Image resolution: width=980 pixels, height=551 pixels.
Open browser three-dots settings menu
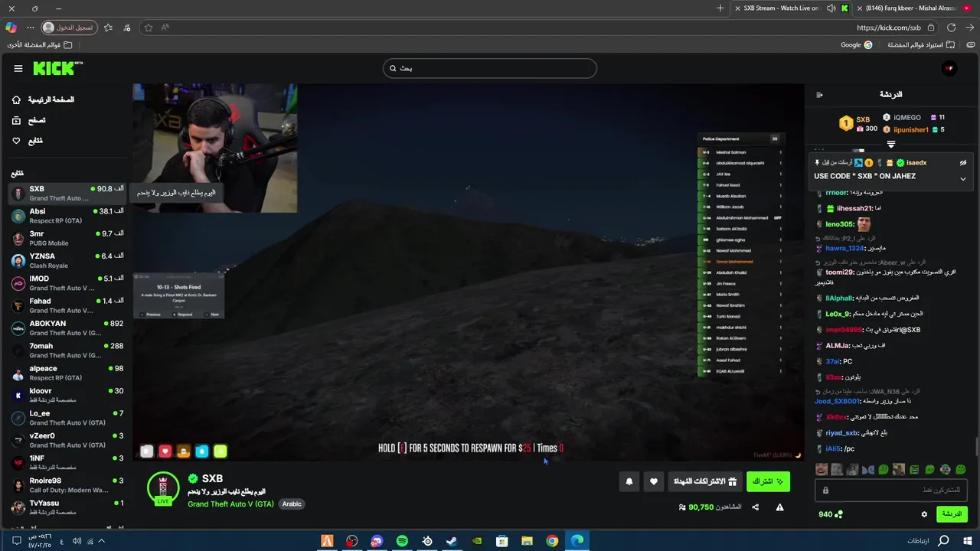[x=31, y=28]
